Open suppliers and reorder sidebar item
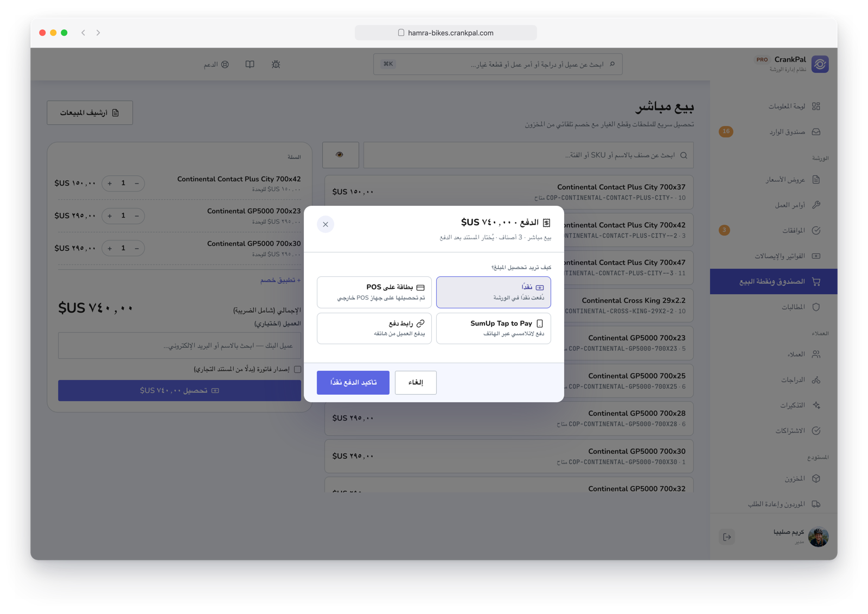Image resolution: width=868 pixels, height=614 pixels. pyautogui.click(x=774, y=504)
